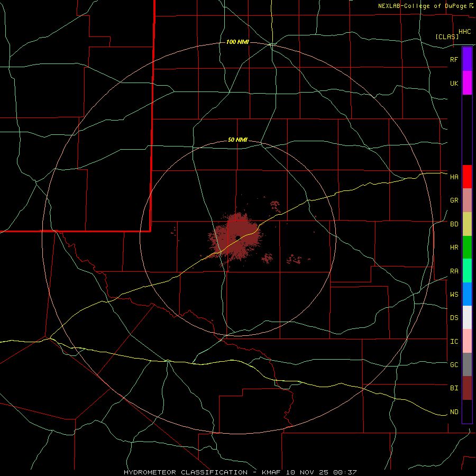Click the BI dark red legend swatch

pos(467,388)
